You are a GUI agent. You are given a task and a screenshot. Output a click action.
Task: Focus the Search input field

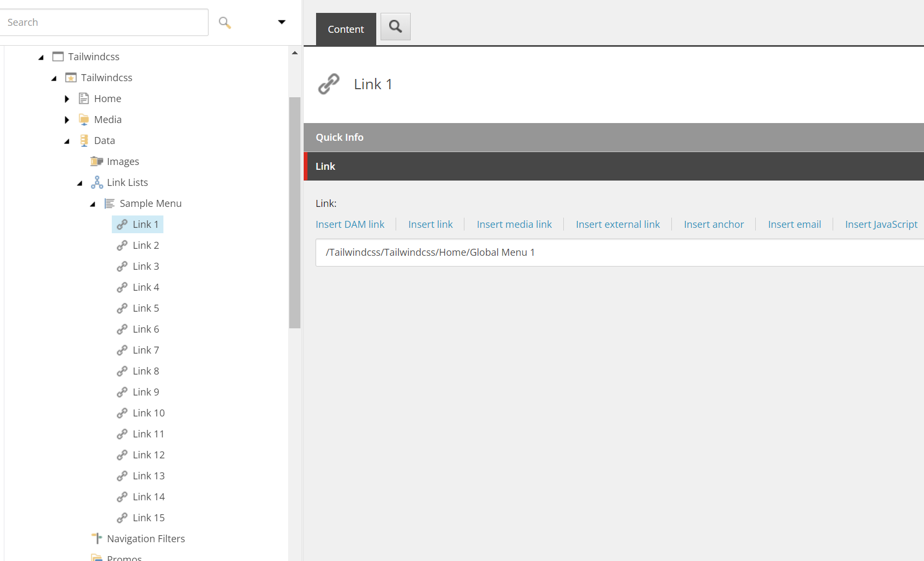(x=104, y=22)
